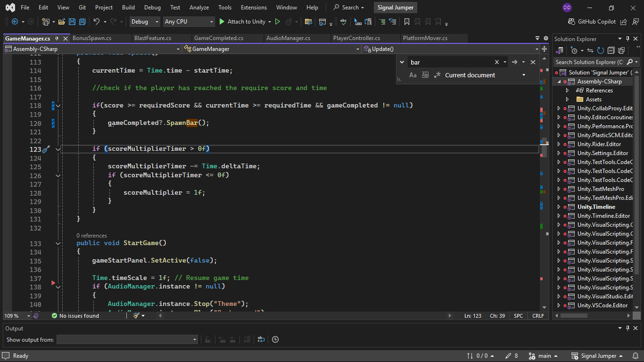Open the GameManager type dropdown

[x=272, y=49]
